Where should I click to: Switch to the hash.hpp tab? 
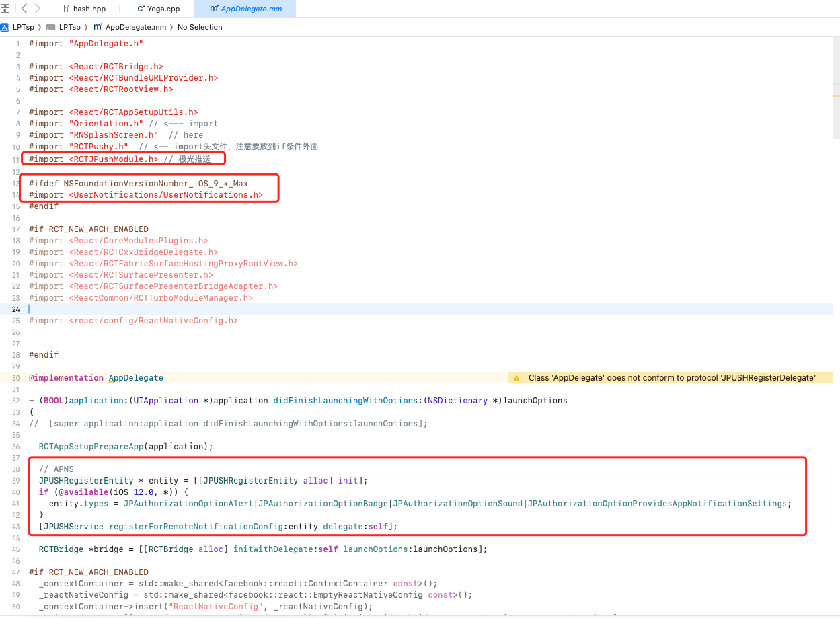(x=89, y=9)
